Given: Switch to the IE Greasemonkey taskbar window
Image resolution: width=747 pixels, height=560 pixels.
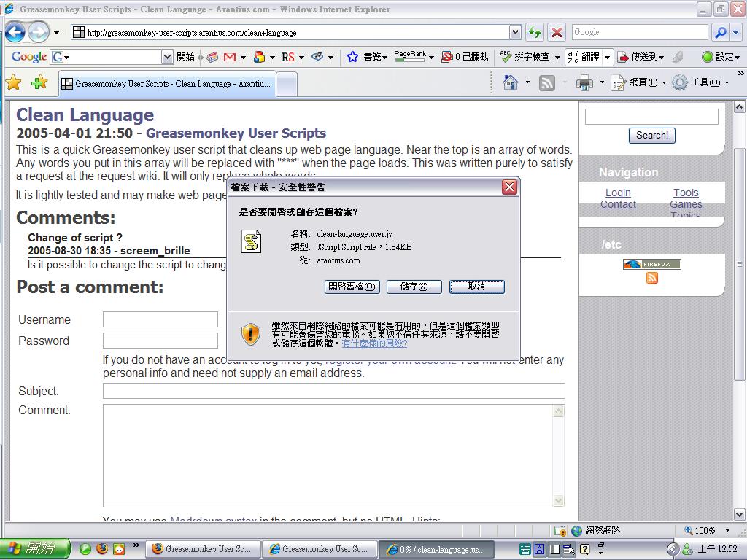Looking at the screenshot, I should tap(320, 549).
